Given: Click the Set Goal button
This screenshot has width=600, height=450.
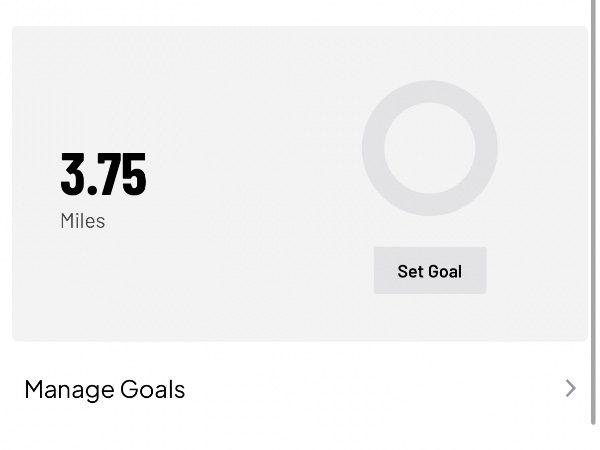Looking at the screenshot, I should (x=430, y=271).
